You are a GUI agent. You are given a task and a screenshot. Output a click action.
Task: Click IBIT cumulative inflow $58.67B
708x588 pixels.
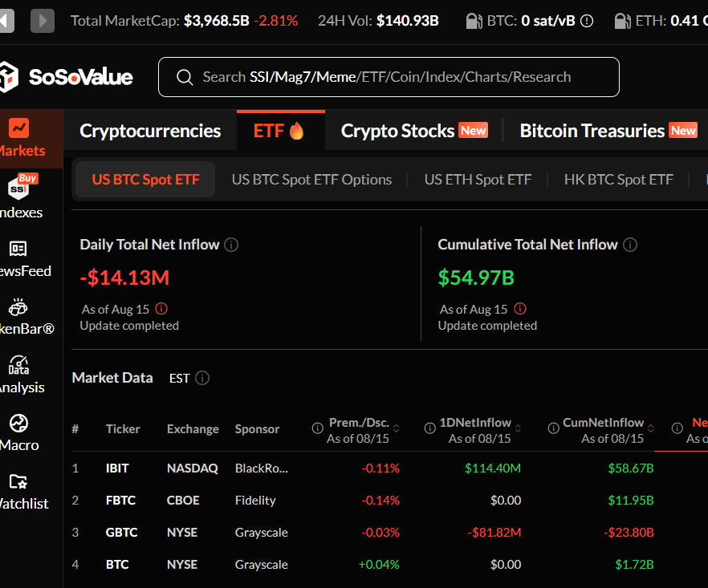(x=631, y=468)
